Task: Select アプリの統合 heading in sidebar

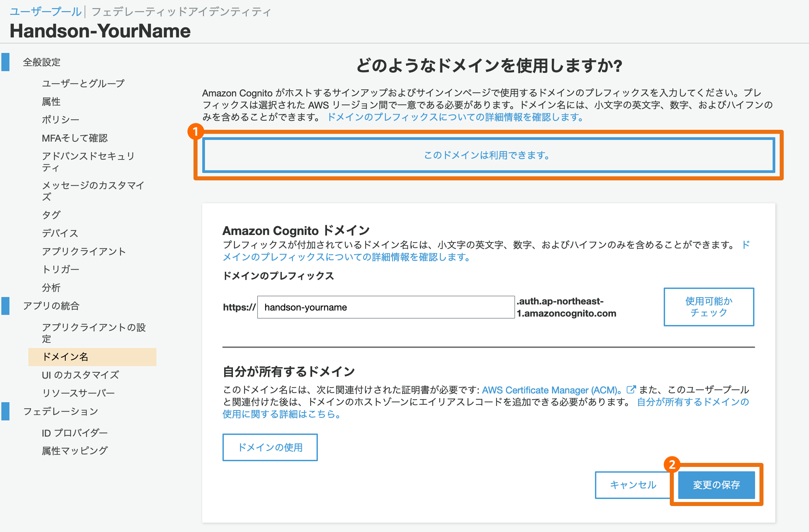Action: click(x=51, y=305)
